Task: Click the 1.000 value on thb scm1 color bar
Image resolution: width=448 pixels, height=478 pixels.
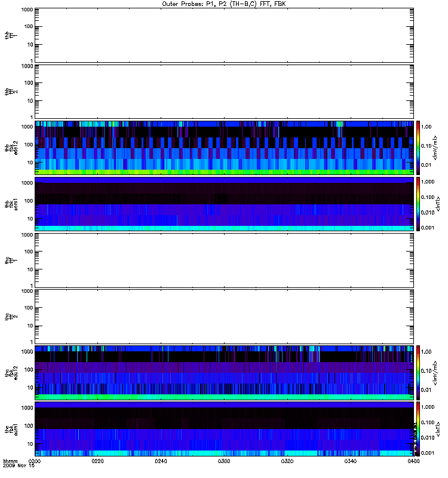Action: coord(428,182)
